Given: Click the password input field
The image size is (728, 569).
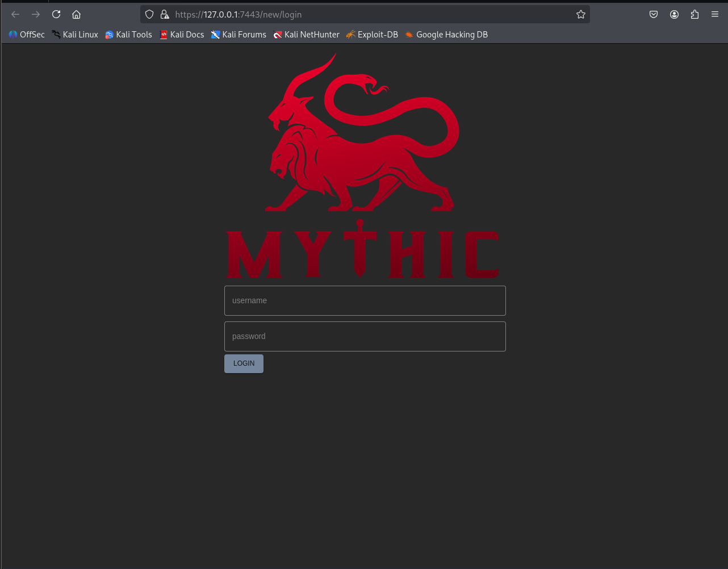Looking at the screenshot, I should pos(365,336).
